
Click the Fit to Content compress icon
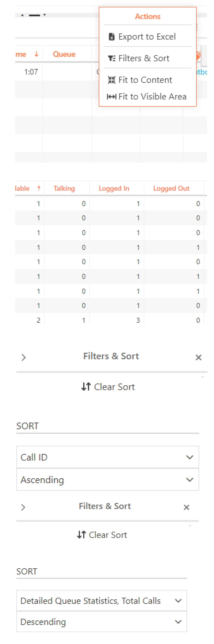click(112, 80)
